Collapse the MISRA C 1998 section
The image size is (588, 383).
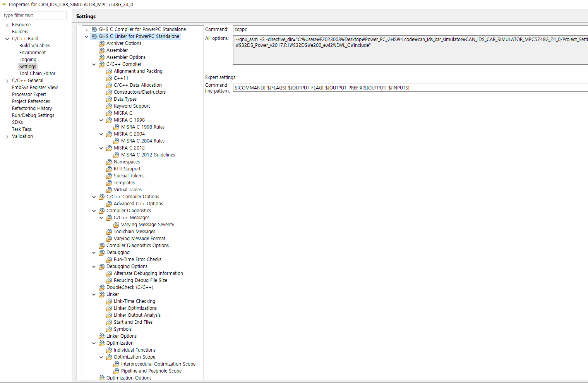[x=101, y=120]
